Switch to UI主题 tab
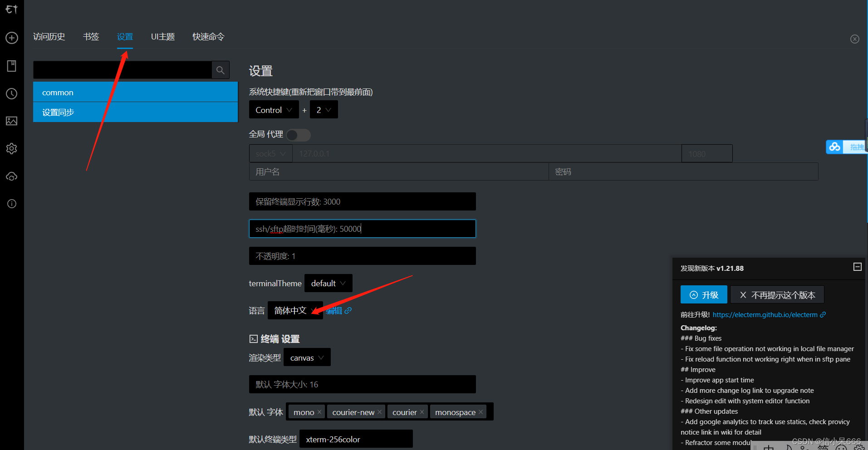 pos(163,37)
